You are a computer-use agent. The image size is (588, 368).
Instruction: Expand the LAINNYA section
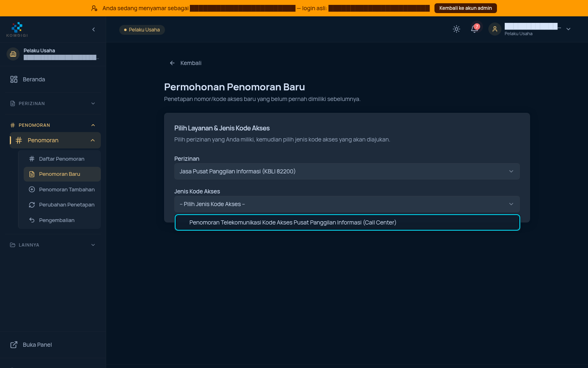click(53, 245)
